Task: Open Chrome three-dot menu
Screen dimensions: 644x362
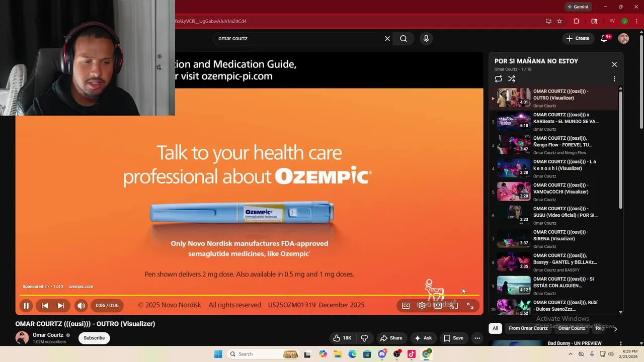Action: click(x=636, y=21)
